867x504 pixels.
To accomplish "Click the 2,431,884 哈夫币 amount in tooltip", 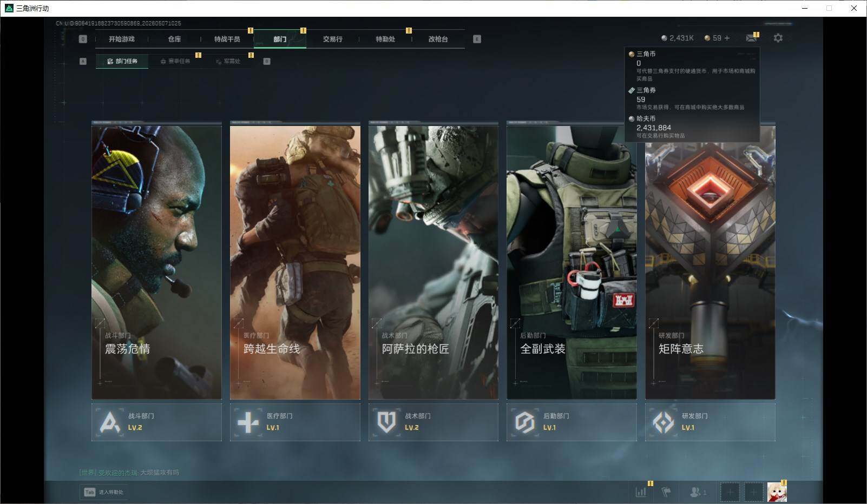I will (654, 128).
